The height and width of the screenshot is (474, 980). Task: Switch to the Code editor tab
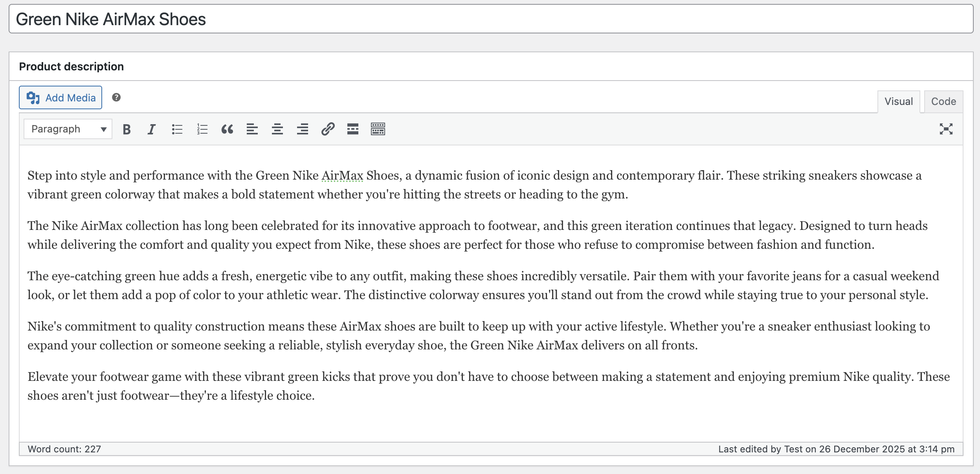(943, 101)
